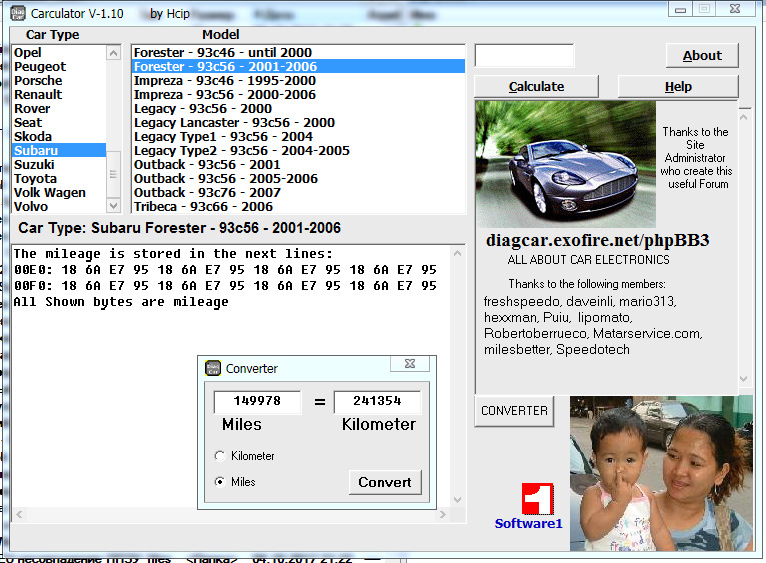
Task: Open the About dialog
Action: [x=702, y=56]
